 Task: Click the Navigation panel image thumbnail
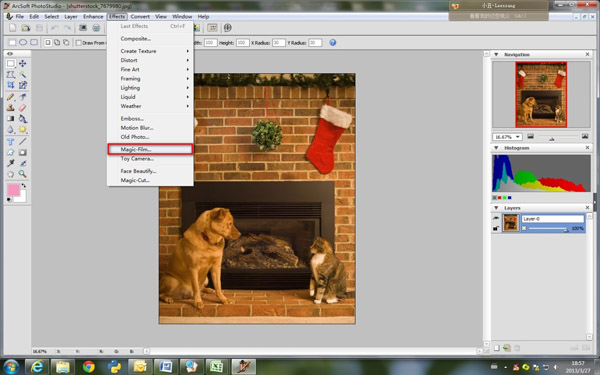(x=541, y=95)
